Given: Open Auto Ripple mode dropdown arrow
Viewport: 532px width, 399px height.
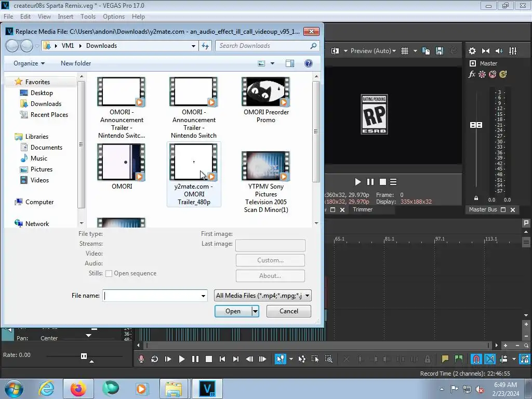Looking at the screenshot, I should coord(514,359).
